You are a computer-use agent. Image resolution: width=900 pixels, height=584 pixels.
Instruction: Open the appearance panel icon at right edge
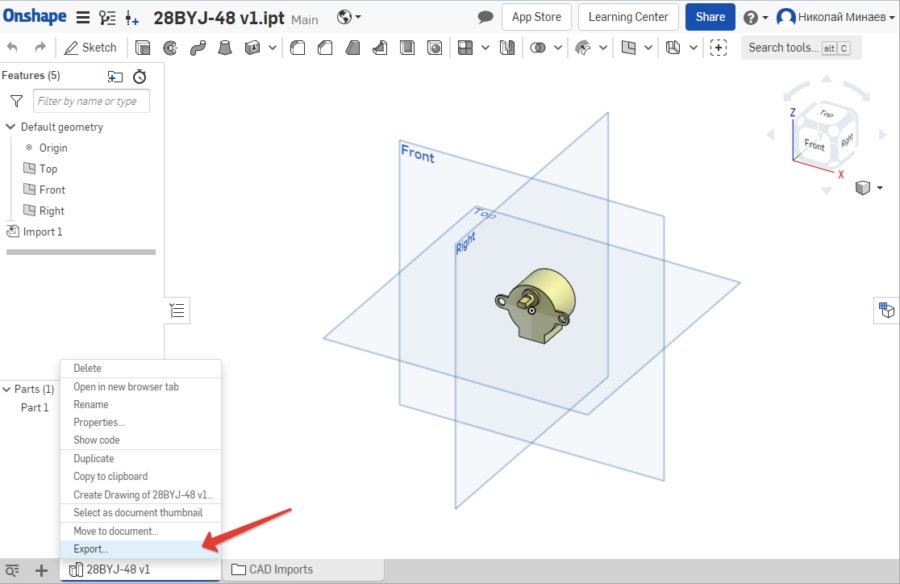click(x=886, y=310)
